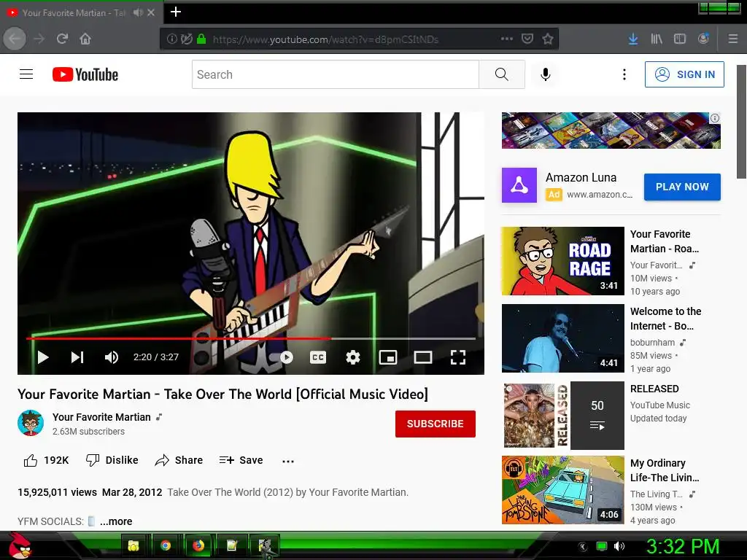Start voice search with microphone icon
747x560 pixels.
point(546,74)
